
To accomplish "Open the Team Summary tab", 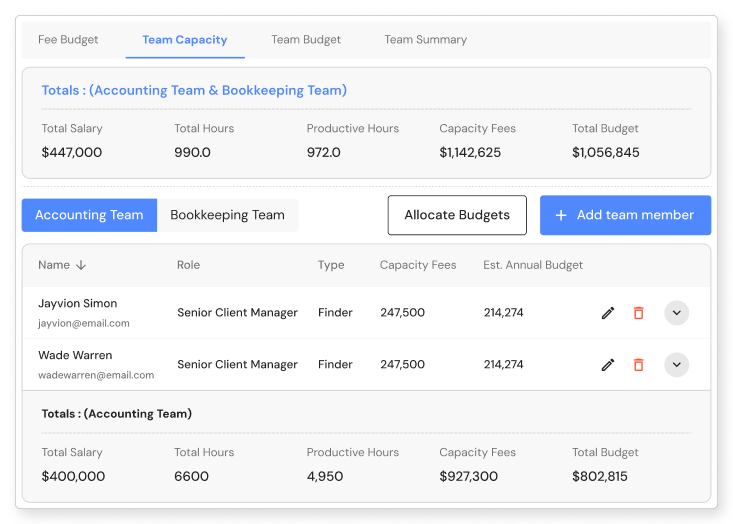I will pyautogui.click(x=425, y=40).
